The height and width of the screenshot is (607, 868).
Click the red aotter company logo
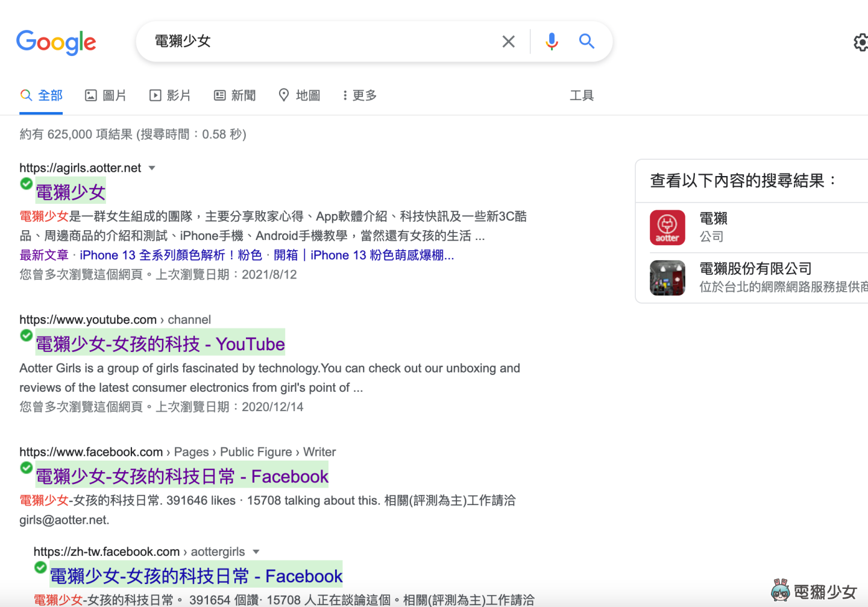[x=667, y=227]
